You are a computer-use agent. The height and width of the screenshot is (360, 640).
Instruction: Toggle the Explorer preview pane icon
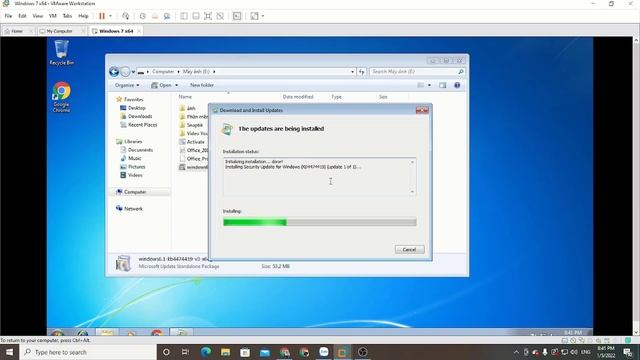click(x=442, y=85)
